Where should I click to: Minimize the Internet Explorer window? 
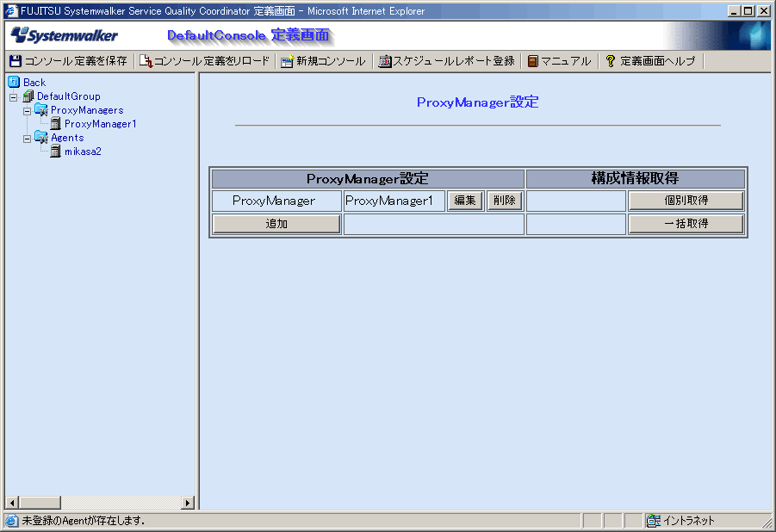click(734, 11)
